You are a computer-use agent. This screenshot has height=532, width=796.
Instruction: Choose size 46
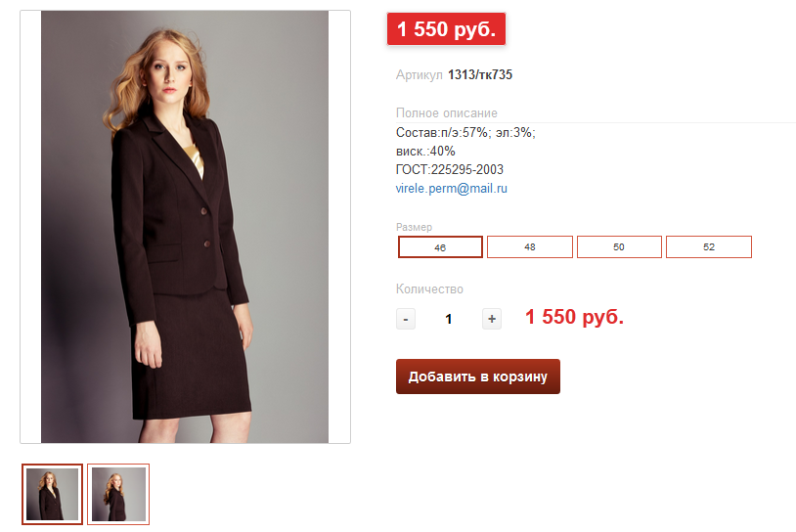440,247
